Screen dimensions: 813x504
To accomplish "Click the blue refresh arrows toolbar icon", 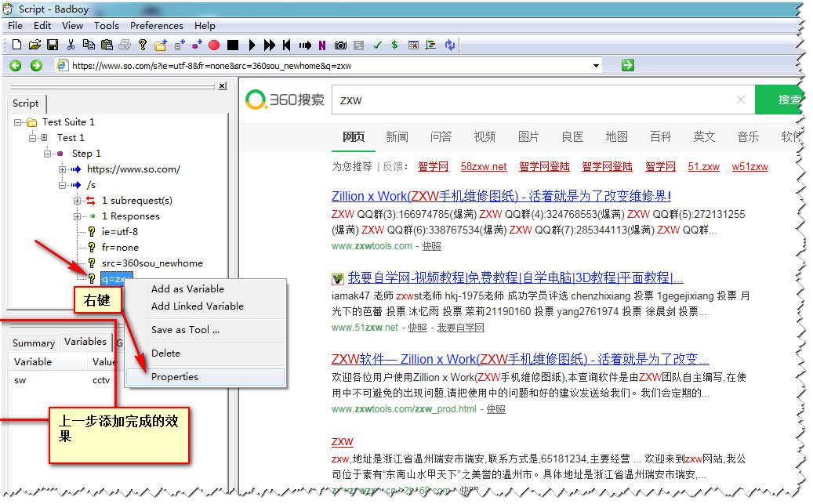I will 449,45.
